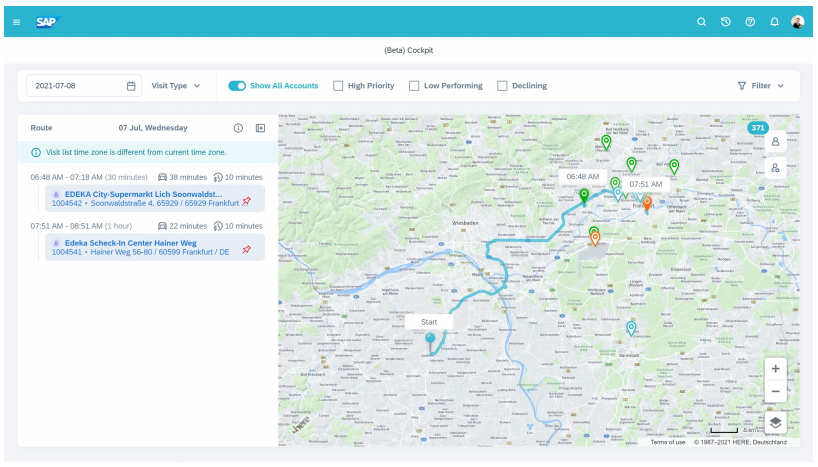Collapse the route side panel icon
The image size is (818, 467).
[260, 128]
